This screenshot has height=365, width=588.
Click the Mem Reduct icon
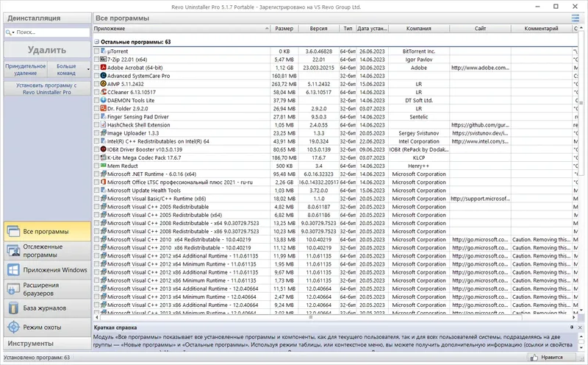104,166
